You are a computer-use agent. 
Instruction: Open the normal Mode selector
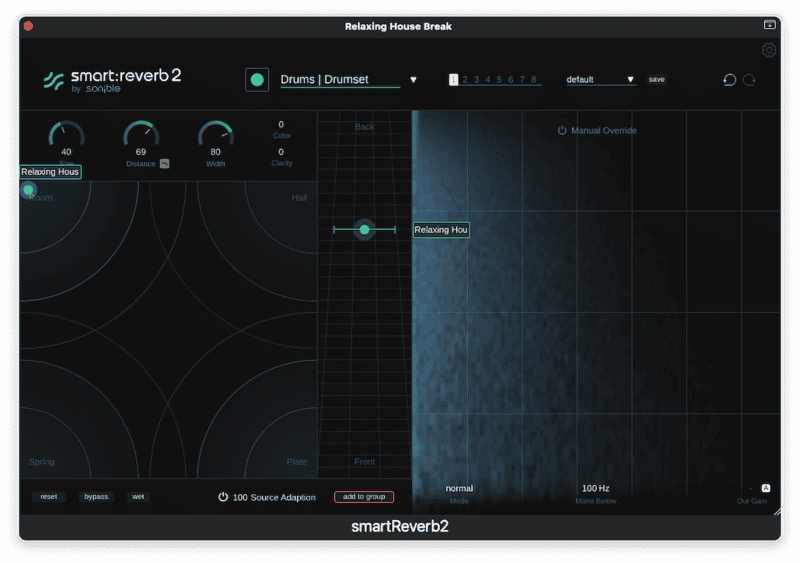click(459, 488)
